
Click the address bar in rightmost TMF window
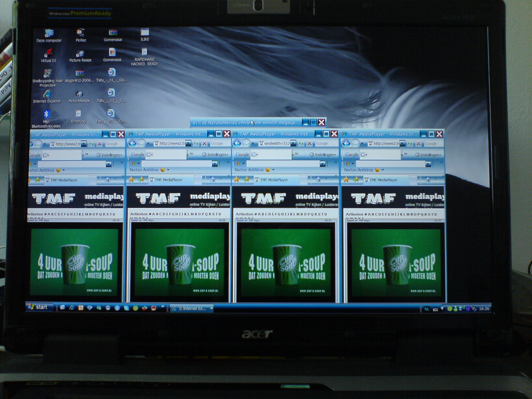[383, 143]
